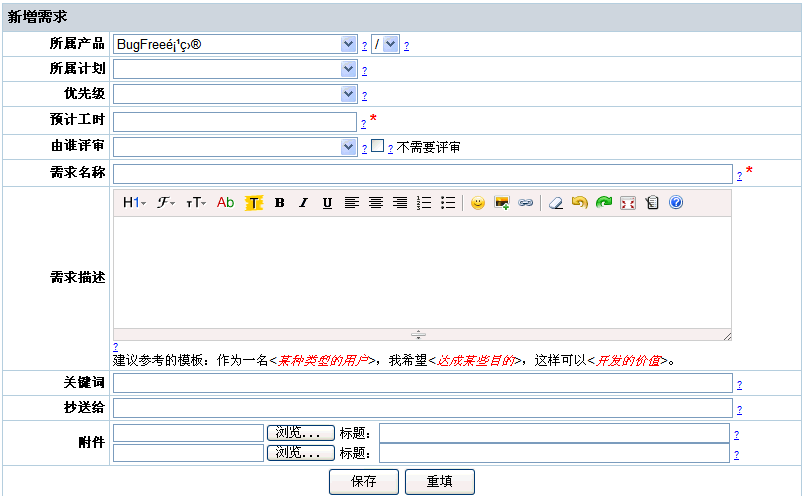Reset the form with 重填
Image resolution: width=802 pixels, height=496 pixels.
click(x=439, y=482)
